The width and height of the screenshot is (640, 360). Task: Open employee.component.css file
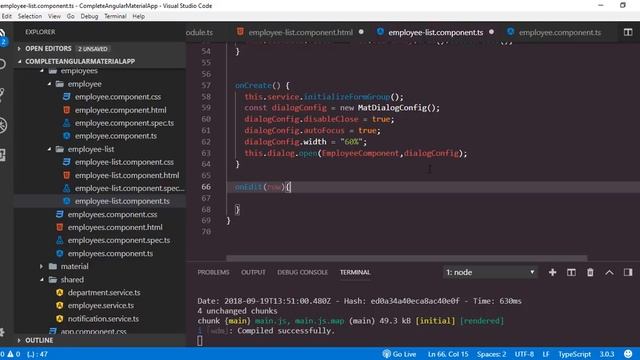point(118,97)
